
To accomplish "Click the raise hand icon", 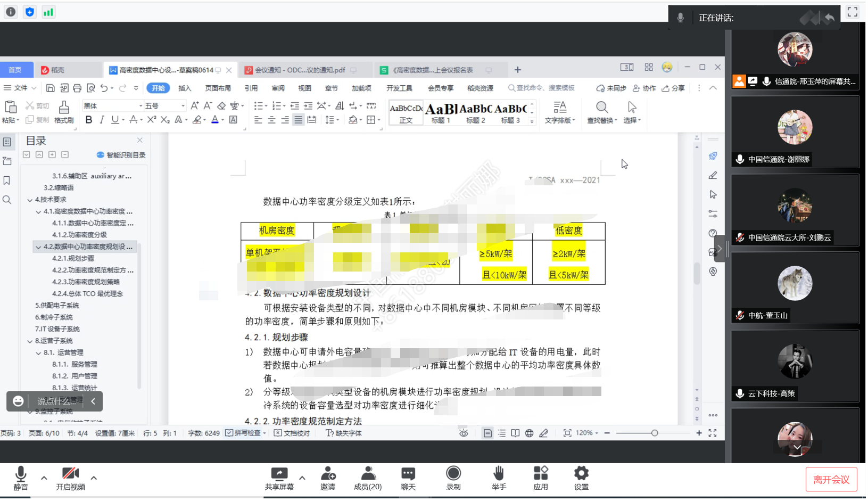I will point(499,473).
